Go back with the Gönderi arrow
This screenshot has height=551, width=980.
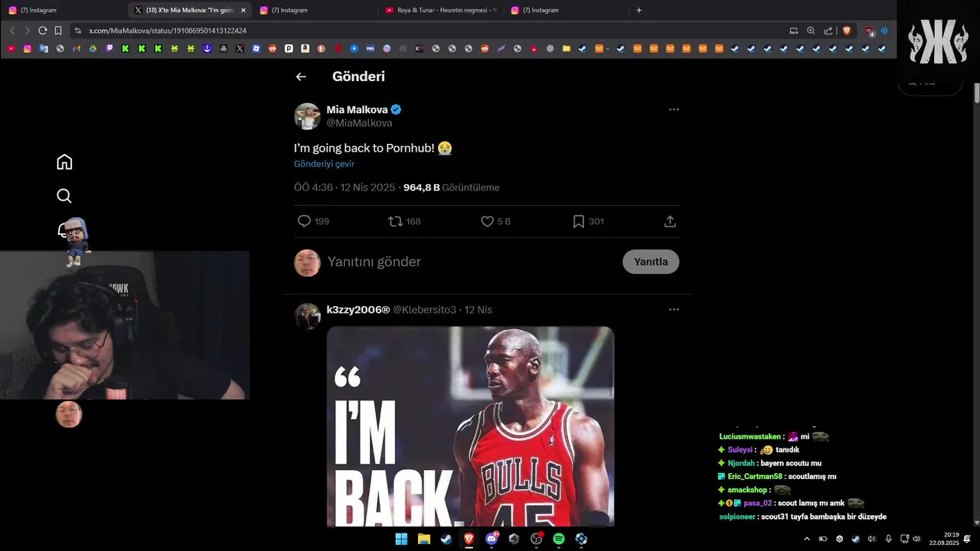tap(301, 77)
